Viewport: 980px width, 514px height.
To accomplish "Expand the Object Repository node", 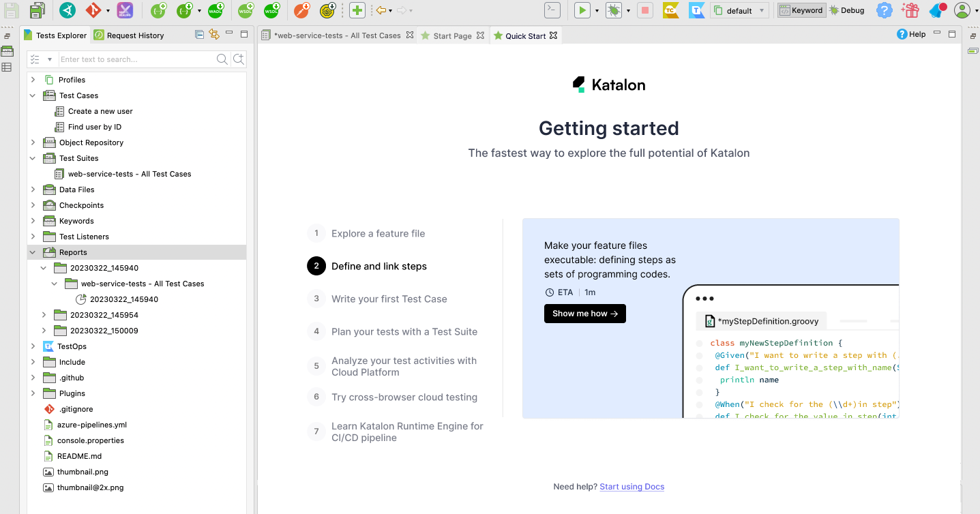I will tap(33, 142).
